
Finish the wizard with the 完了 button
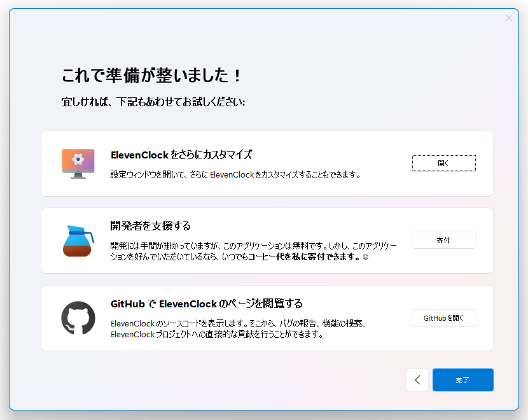[462, 380]
